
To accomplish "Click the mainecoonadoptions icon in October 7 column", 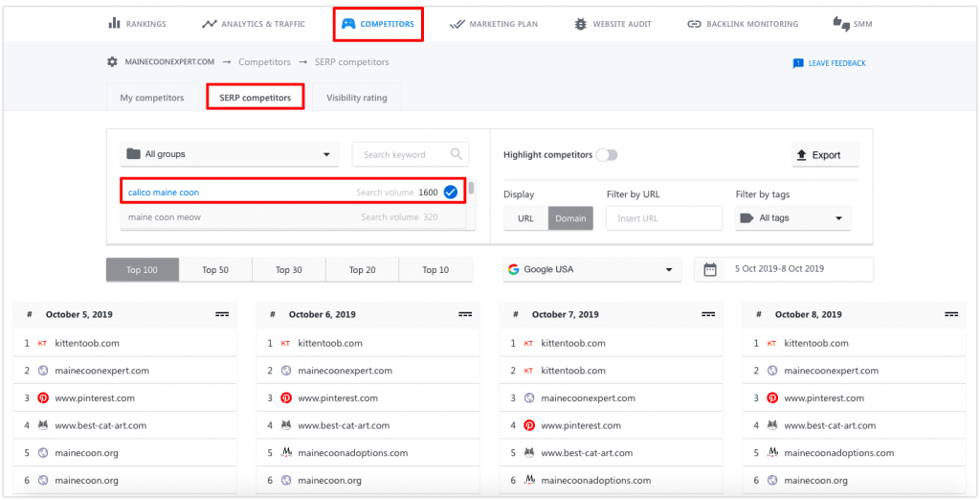I will click(x=529, y=481).
